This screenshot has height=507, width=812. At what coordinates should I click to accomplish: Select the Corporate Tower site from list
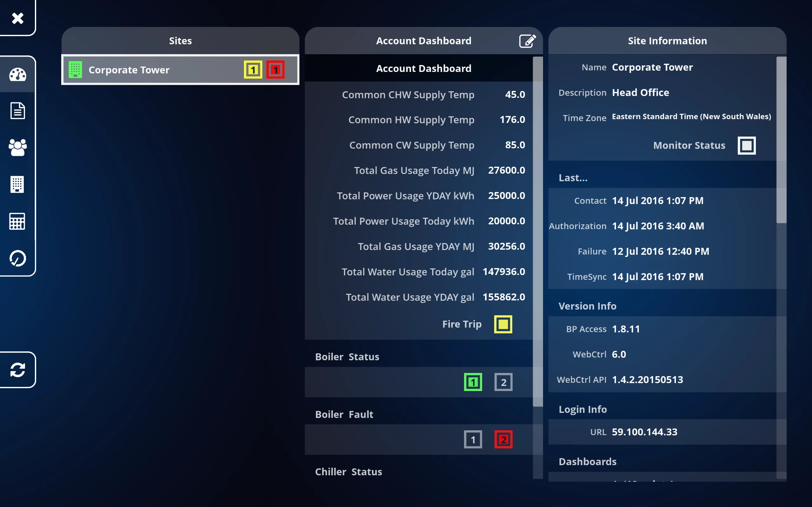180,70
